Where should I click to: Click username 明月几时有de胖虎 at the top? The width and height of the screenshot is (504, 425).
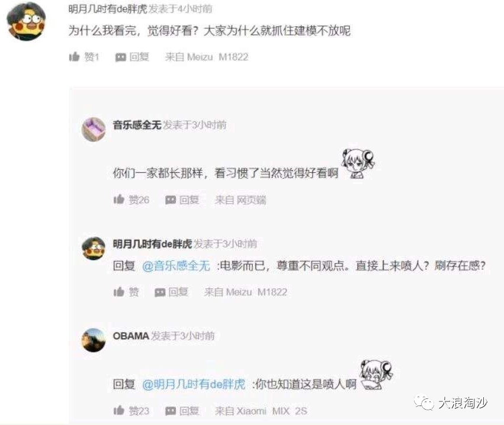point(107,9)
